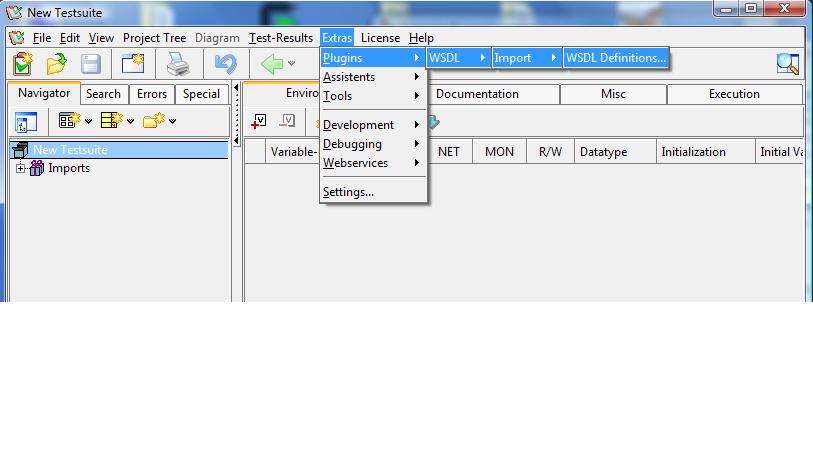
Task: Click the open folder toolbar icon
Action: (x=56, y=64)
